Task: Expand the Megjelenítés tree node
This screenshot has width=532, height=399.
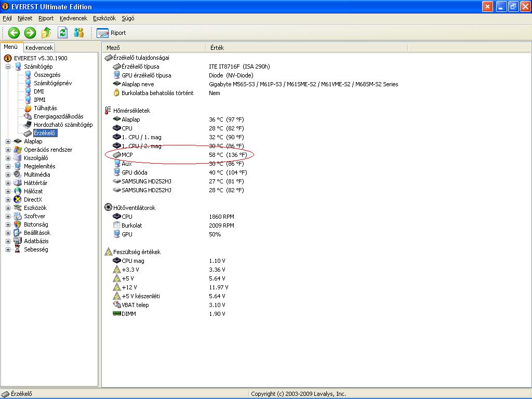Action: pyautogui.click(x=8, y=166)
